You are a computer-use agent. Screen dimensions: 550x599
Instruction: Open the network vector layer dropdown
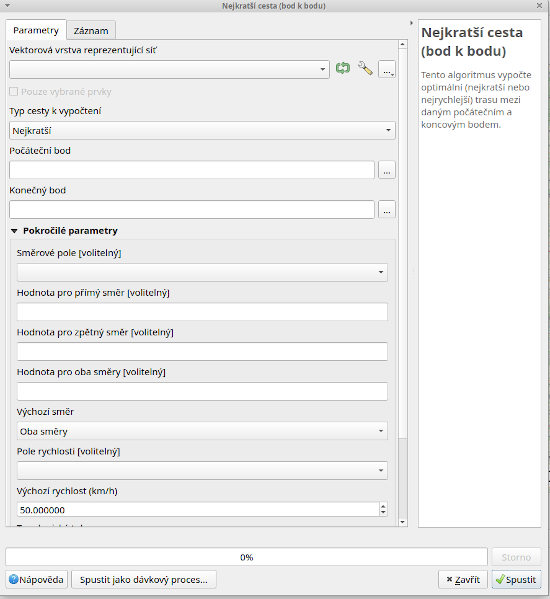169,70
